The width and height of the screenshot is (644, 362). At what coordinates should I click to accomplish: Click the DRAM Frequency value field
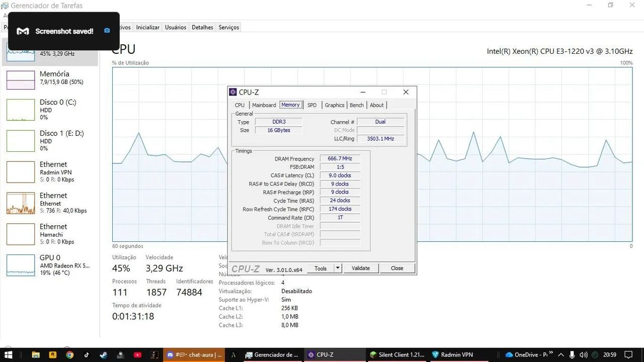pyautogui.click(x=340, y=159)
